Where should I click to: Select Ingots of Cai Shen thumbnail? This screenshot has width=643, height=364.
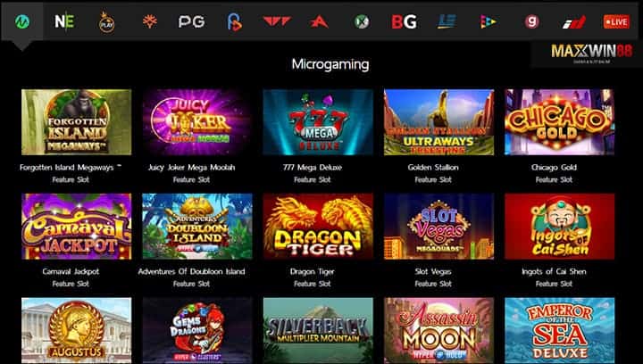[560, 227]
